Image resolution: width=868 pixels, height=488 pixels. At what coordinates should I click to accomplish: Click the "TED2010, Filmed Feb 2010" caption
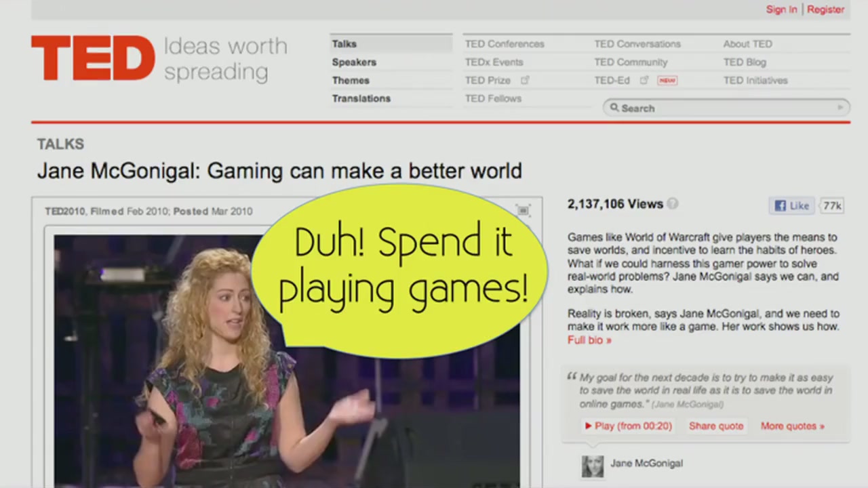106,211
